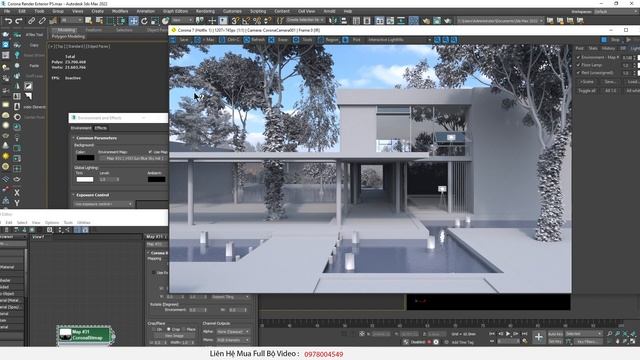Click the >Scene button in LightMix
Image resolution: width=640 pixels, height=360 pixels.
point(587,82)
